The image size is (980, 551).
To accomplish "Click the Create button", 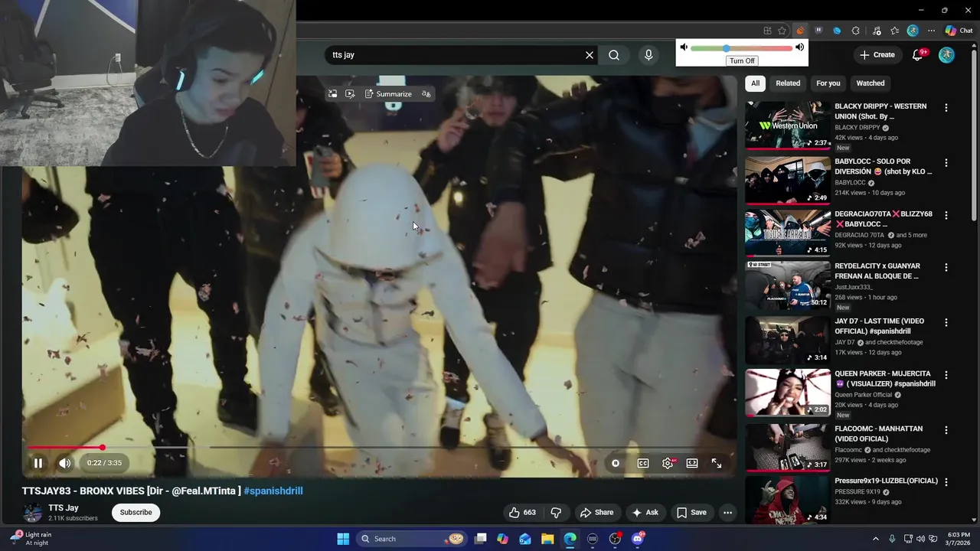I will point(877,55).
